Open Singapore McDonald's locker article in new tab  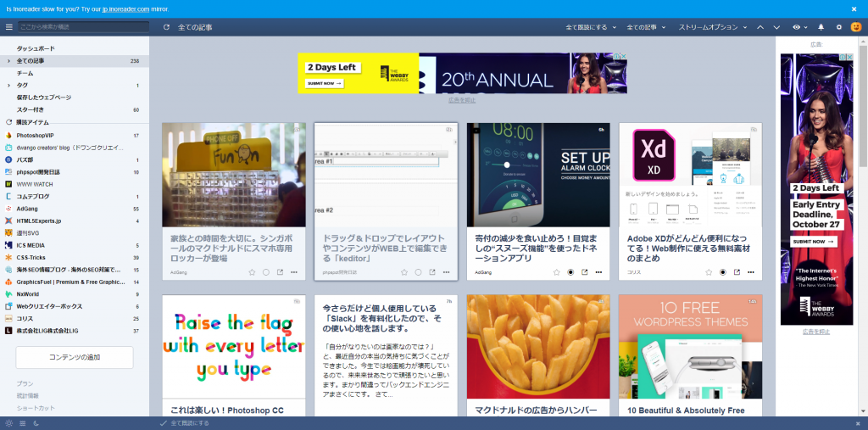coord(280,272)
